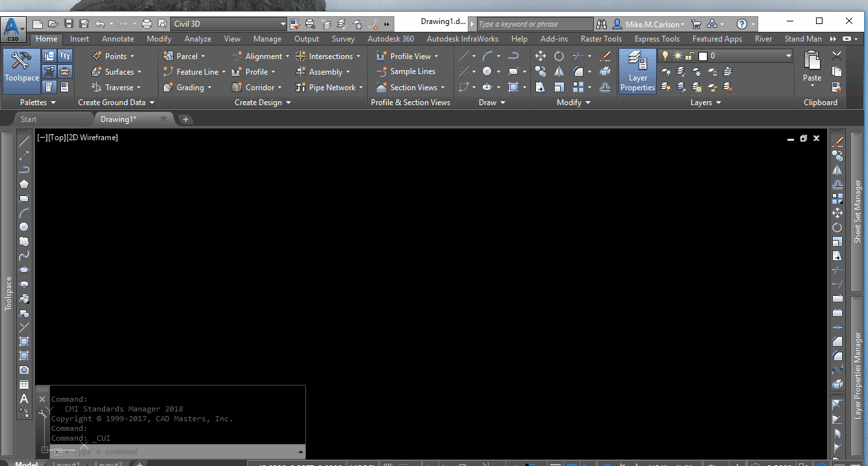868x466 pixels.
Task: Click the Circle tool in left toolbar
Action: (x=24, y=227)
